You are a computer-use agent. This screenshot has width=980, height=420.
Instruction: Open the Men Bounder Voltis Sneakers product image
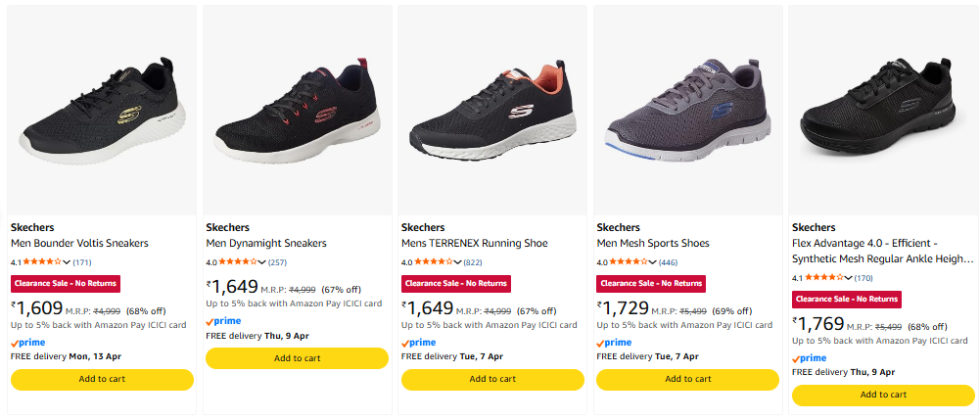[x=102, y=108]
